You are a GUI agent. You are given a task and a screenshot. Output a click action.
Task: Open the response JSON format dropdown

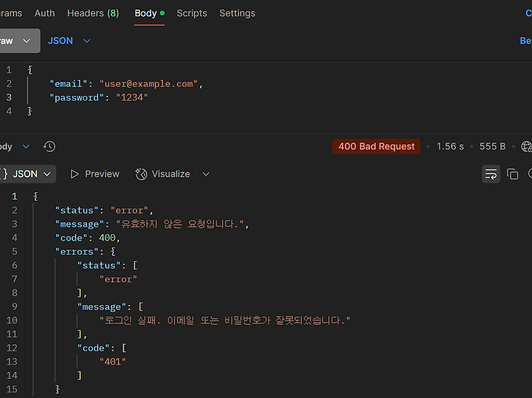(x=27, y=174)
